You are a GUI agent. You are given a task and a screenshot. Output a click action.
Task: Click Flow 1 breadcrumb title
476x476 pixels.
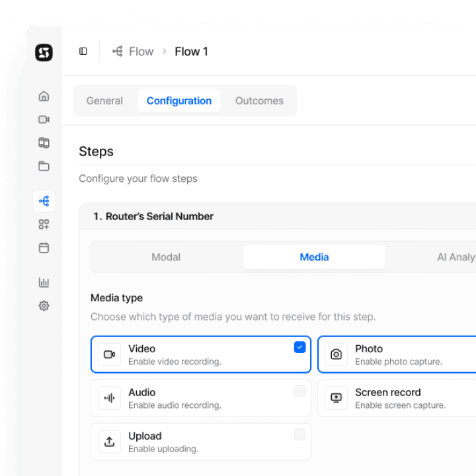(191, 52)
